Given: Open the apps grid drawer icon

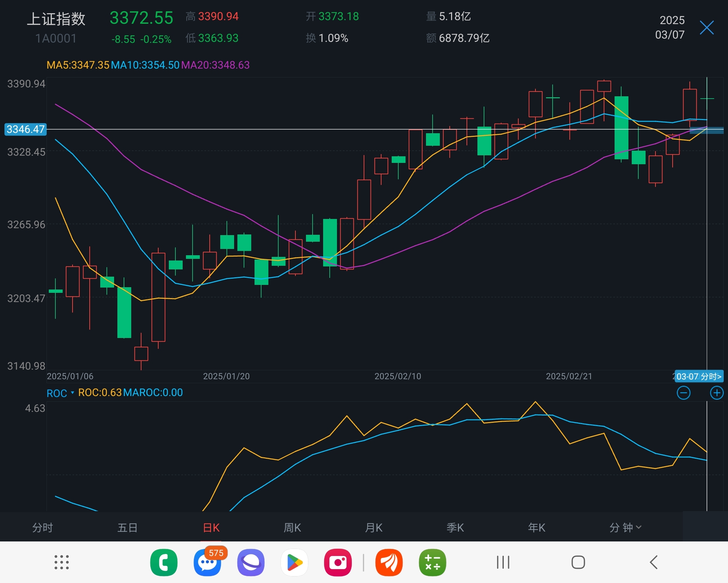Looking at the screenshot, I should pos(61,563).
